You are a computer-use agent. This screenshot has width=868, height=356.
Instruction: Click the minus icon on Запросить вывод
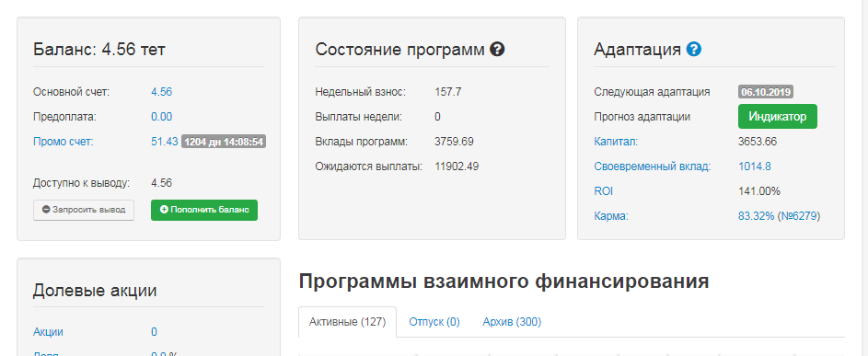coord(46,210)
